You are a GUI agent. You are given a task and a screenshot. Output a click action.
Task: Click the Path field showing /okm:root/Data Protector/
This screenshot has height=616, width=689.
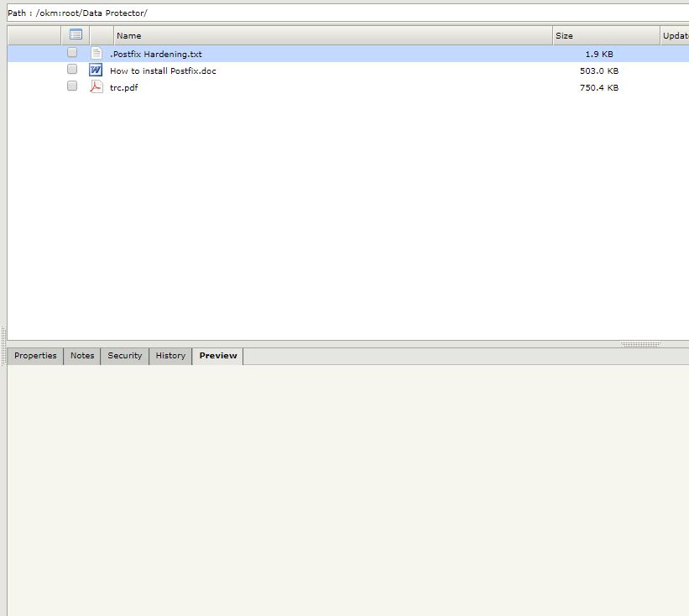pyautogui.click(x=336, y=13)
